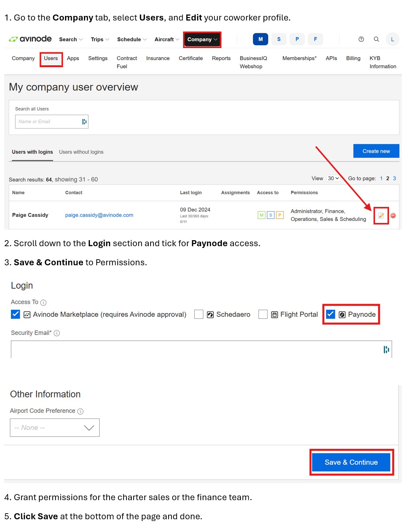Switch to Schedaero S app button

tap(279, 39)
